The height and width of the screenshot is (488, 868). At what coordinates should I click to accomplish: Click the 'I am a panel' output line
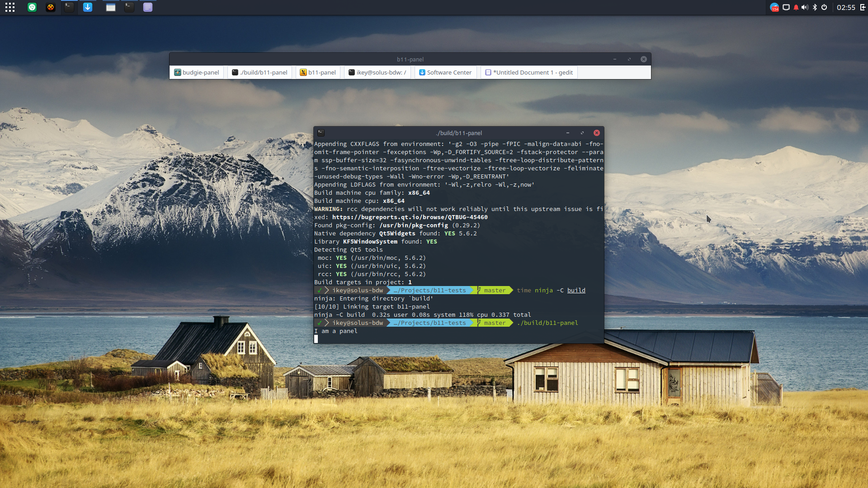pyautogui.click(x=336, y=331)
